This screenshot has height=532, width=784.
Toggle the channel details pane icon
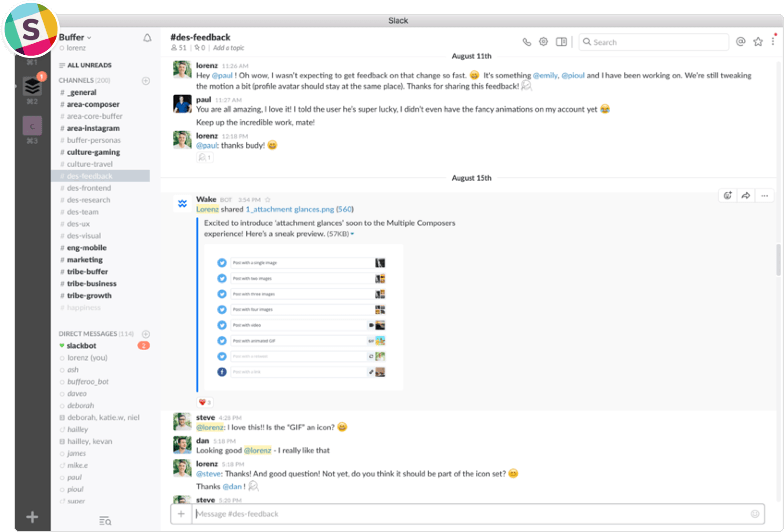(561, 42)
